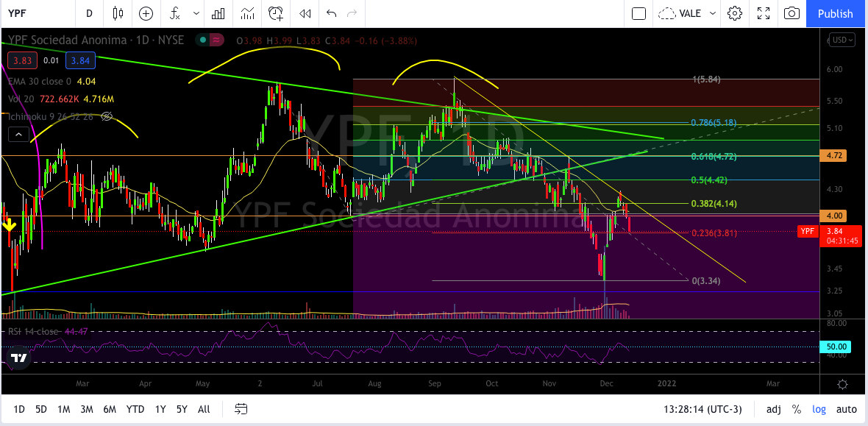Viewport: 868px width, 426px height.
Task: Toggle auto scale
Action: pos(847,409)
